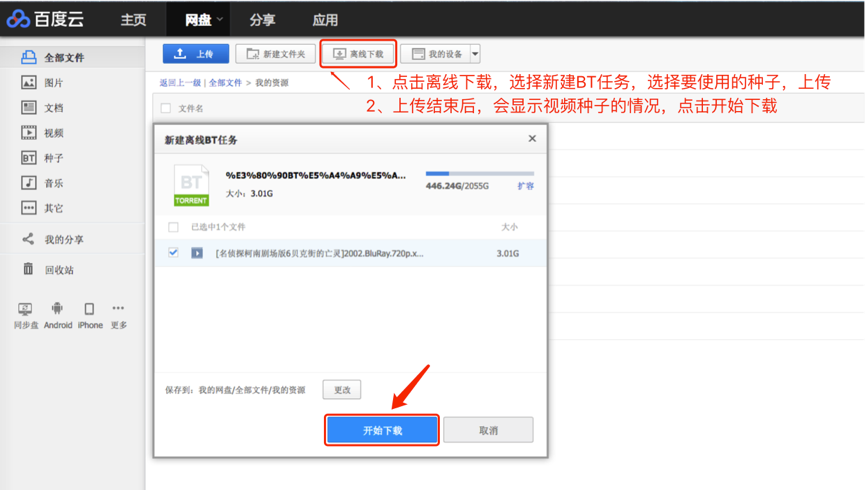Click the iPhone client icon
The height and width of the screenshot is (490, 865).
point(89,308)
